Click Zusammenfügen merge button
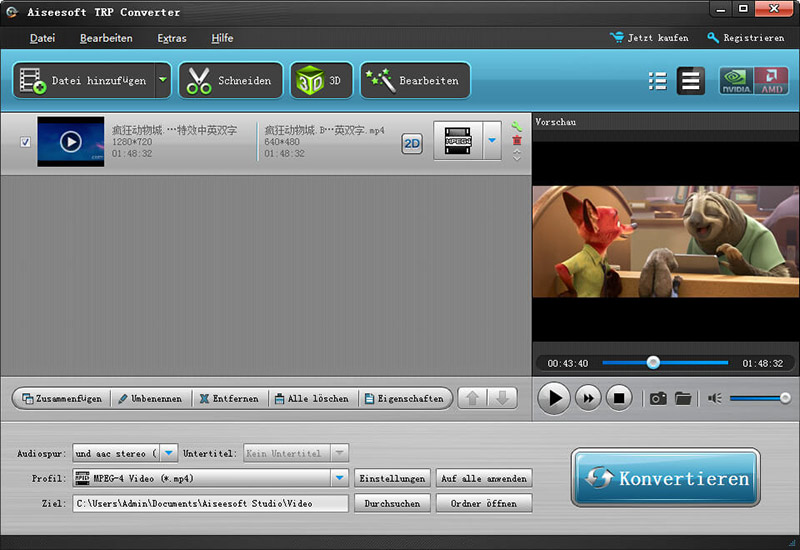The width and height of the screenshot is (800, 550). pyautogui.click(x=62, y=398)
